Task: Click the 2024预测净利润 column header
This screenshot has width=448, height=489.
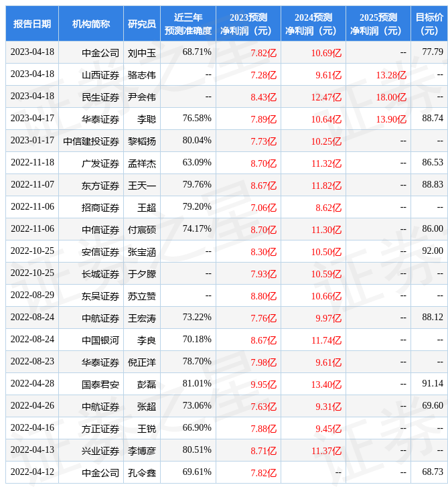Action: [x=313, y=23]
